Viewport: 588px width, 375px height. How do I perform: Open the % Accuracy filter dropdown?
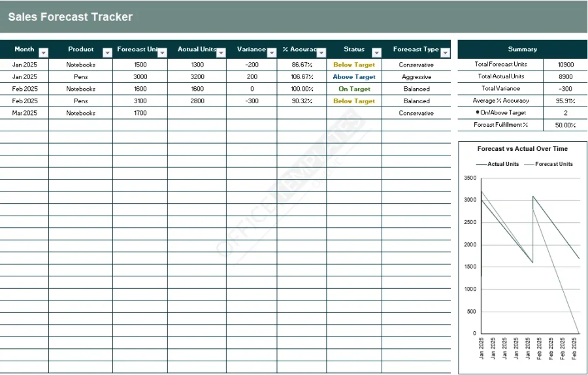(x=321, y=53)
